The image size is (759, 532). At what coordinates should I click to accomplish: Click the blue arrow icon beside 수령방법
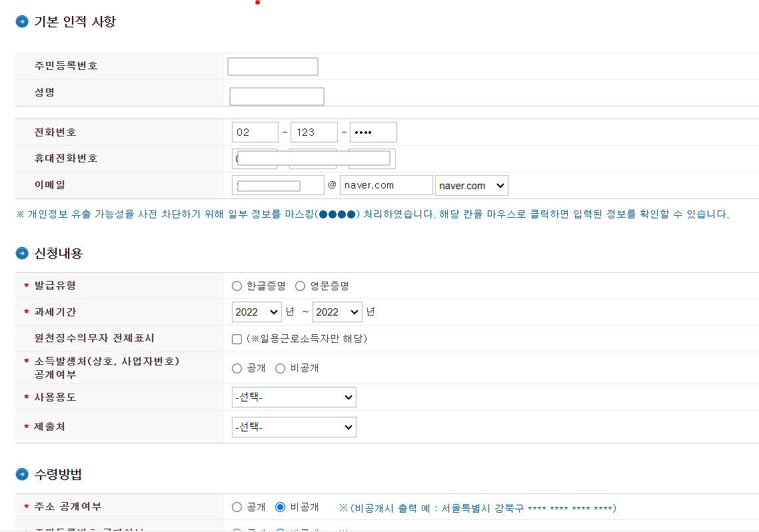(22, 474)
